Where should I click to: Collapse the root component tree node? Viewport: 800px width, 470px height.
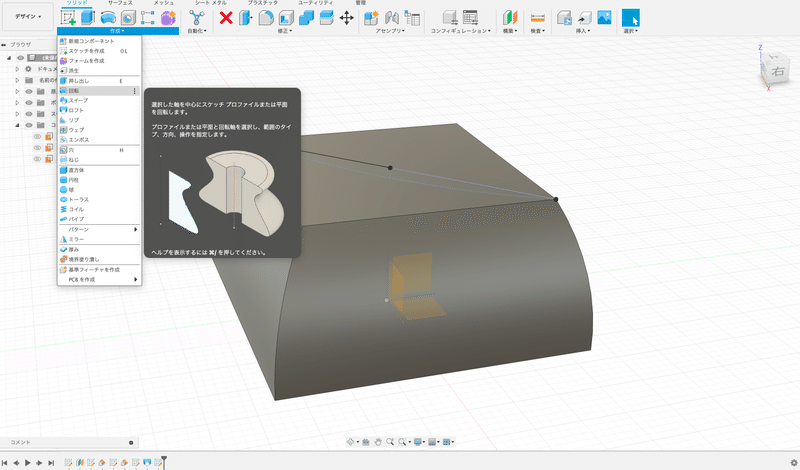pos(9,58)
